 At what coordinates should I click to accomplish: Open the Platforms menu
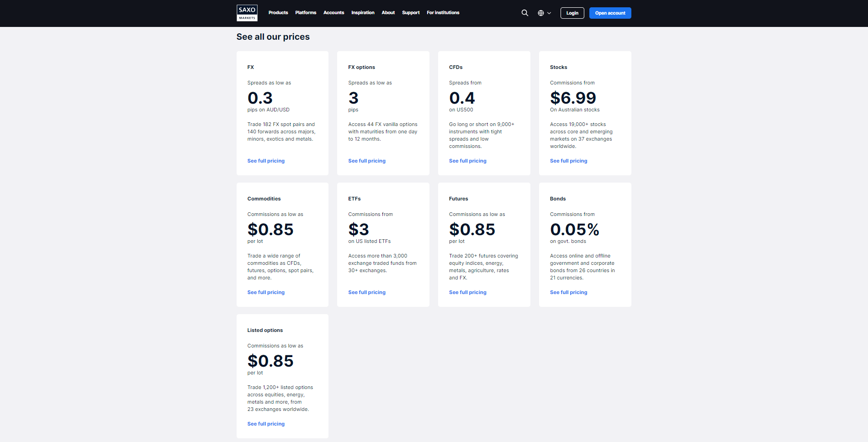pyautogui.click(x=306, y=13)
